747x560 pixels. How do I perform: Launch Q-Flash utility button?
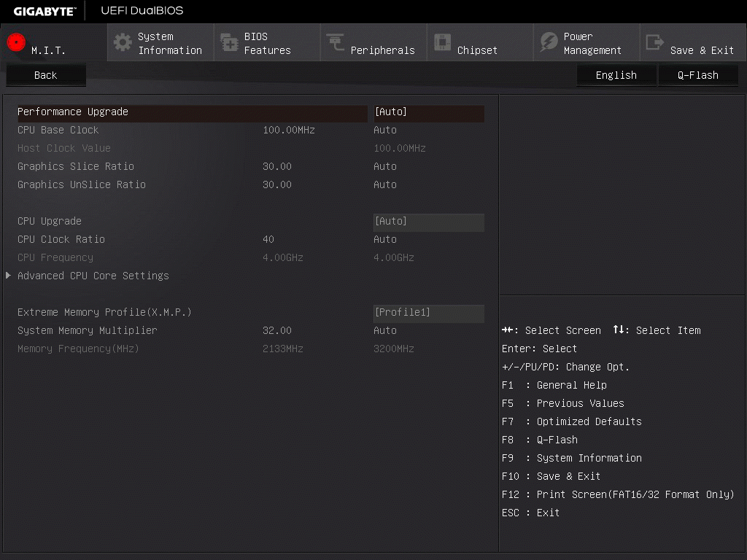pos(698,75)
